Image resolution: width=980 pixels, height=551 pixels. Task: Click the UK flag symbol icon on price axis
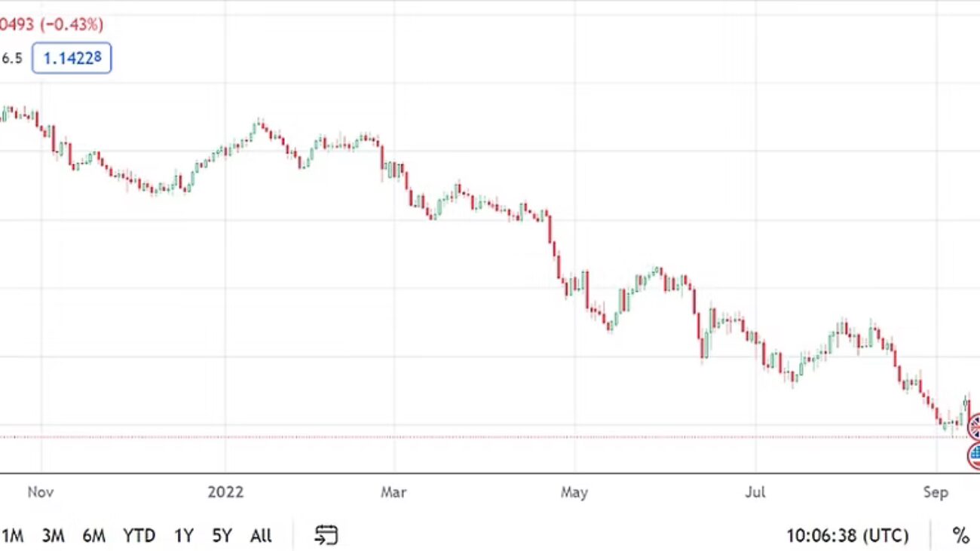[x=974, y=427]
